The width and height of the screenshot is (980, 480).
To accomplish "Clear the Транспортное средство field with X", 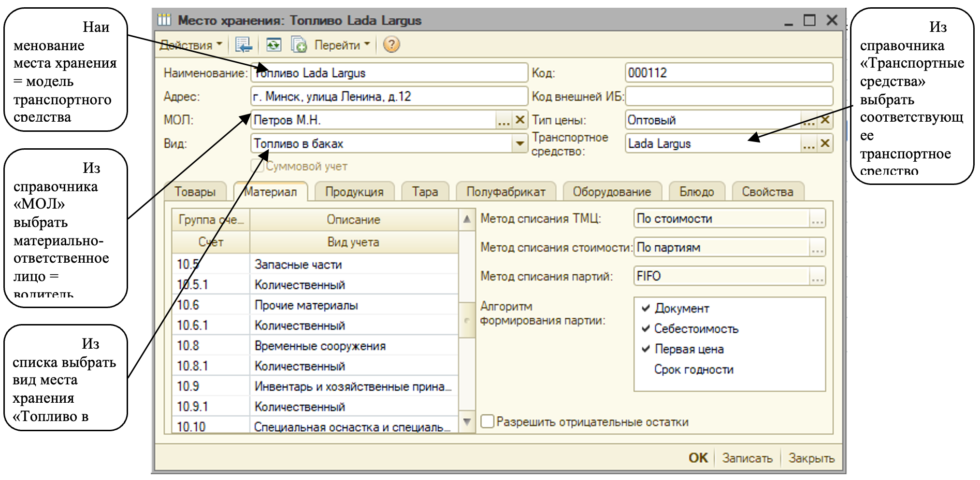I will (x=825, y=143).
